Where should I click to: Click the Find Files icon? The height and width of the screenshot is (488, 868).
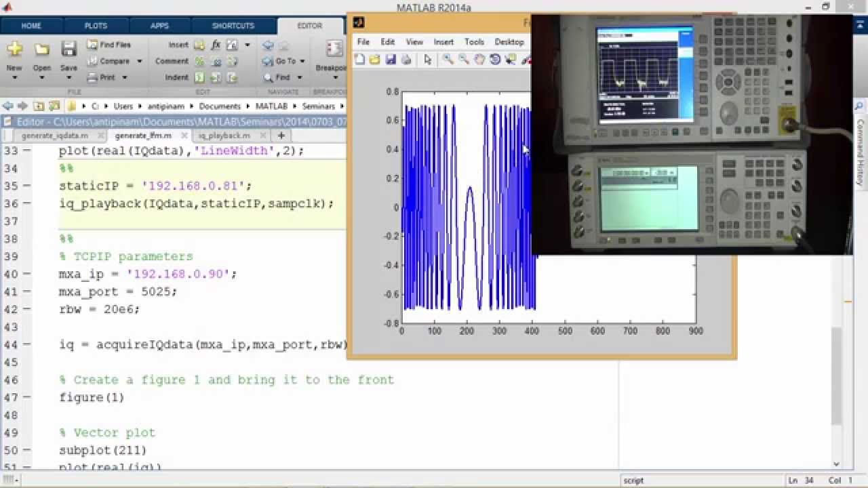point(92,45)
